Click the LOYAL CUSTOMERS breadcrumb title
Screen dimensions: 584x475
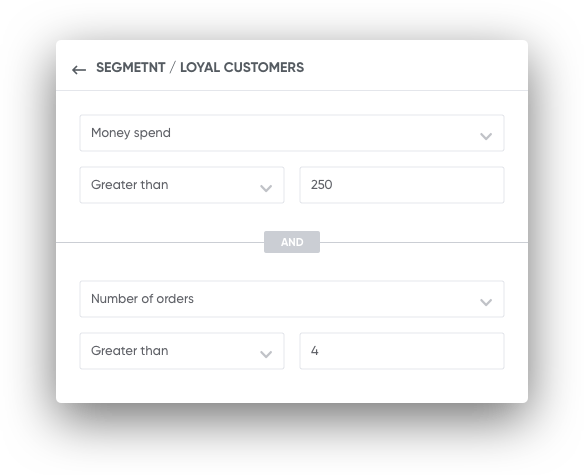[242, 67]
